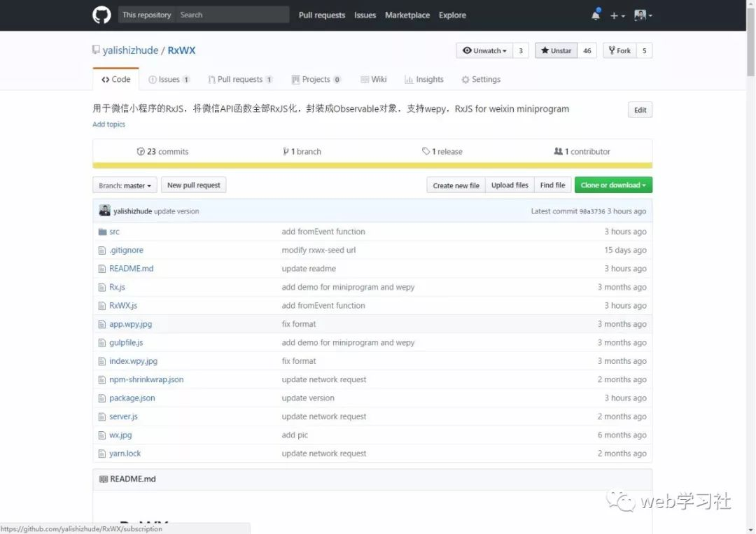Open the Insights tab
This screenshot has width=756, height=534.
click(424, 80)
